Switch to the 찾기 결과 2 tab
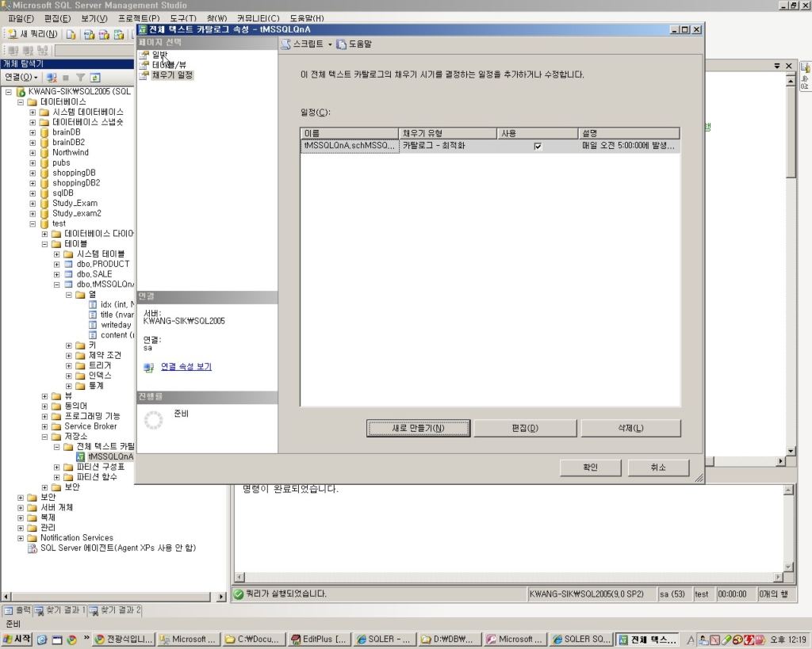Viewport: 812px width, 649px height. tap(114, 611)
